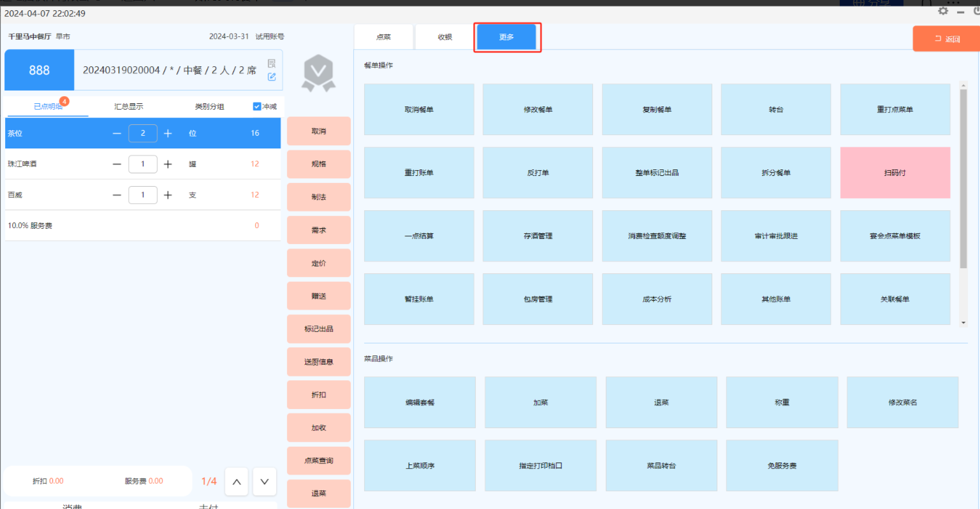Image resolution: width=980 pixels, height=509 pixels.
Task: Click plus icon for 百威 item
Action: coord(168,195)
